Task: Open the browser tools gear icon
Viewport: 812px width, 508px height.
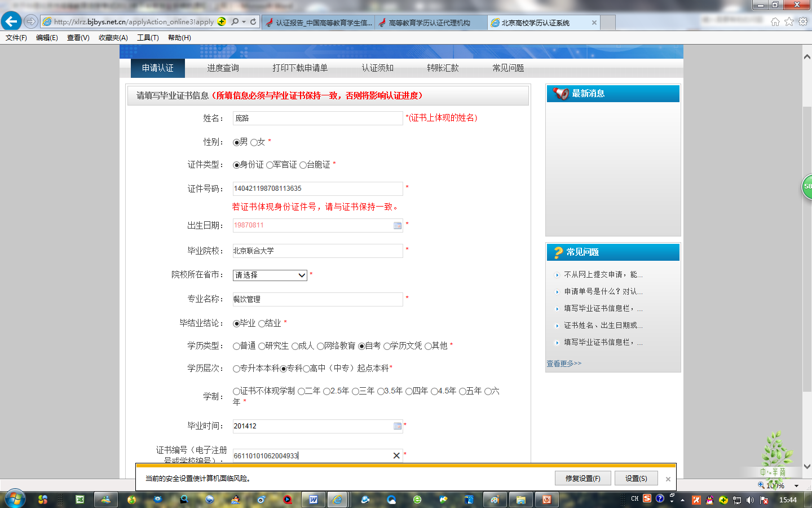Action: click(x=803, y=21)
